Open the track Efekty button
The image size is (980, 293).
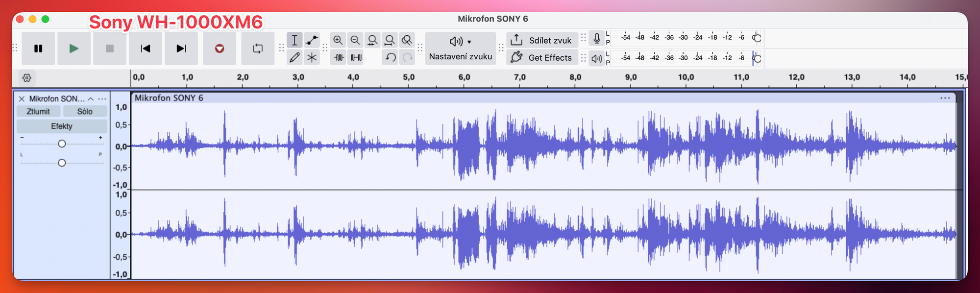62,126
